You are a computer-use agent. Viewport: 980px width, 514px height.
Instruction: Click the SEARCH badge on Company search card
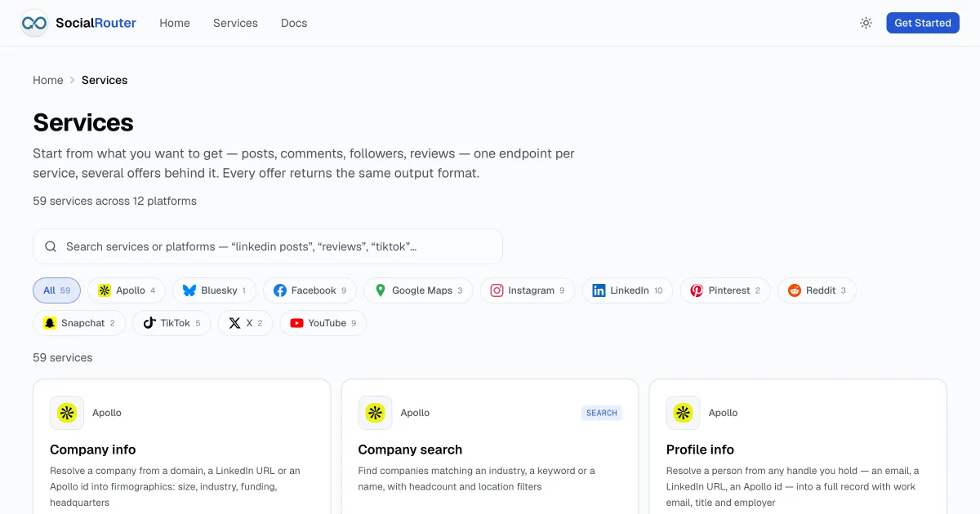pos(602,413)
